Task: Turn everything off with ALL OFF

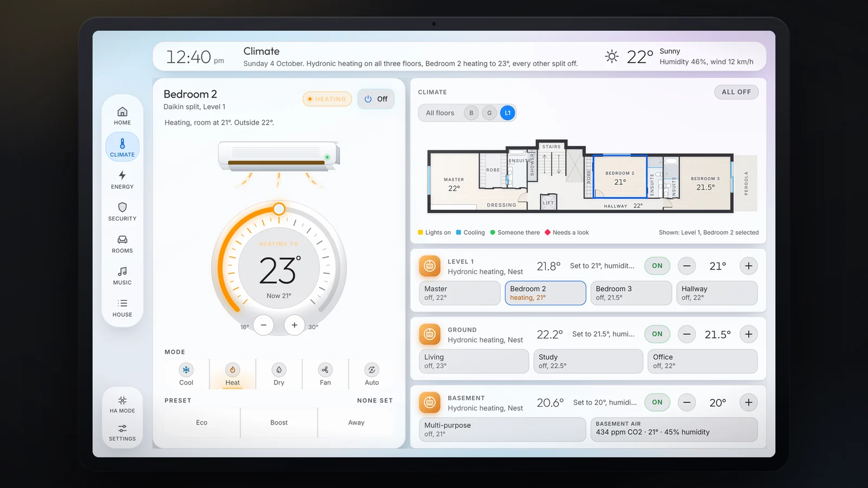Action: pos(736,92)
